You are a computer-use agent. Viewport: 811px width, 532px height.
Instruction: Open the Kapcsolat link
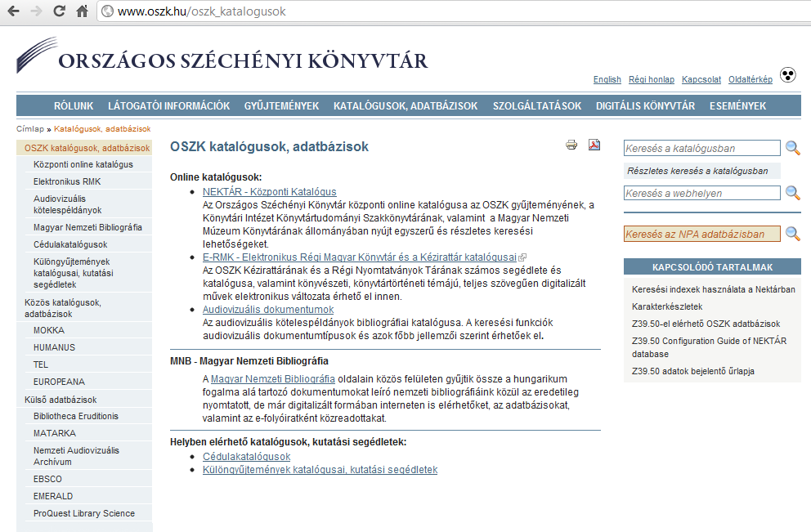[701, 79]
